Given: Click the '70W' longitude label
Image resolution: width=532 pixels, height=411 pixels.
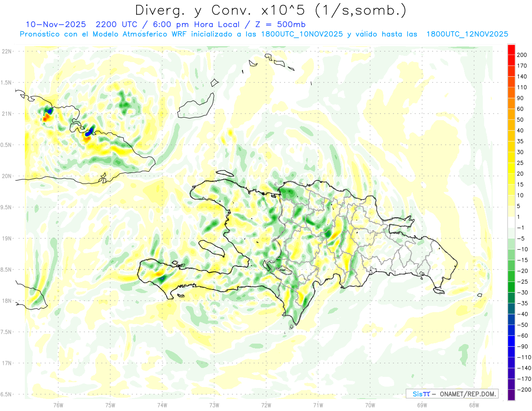Looking at the screenshot, I should 370,405.
